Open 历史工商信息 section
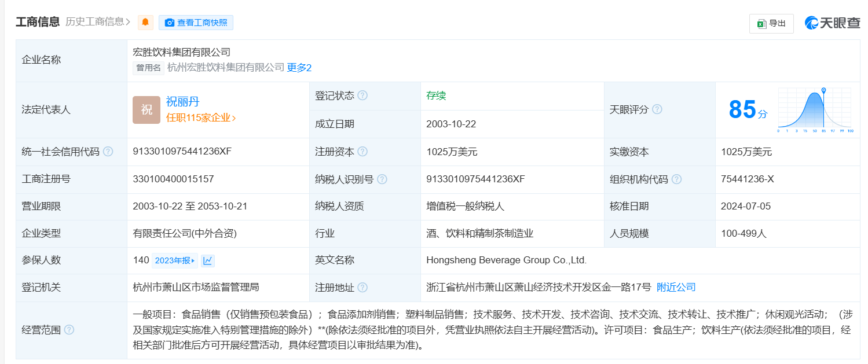The width and height of the screenshot is (868, 364). point(97,22)
